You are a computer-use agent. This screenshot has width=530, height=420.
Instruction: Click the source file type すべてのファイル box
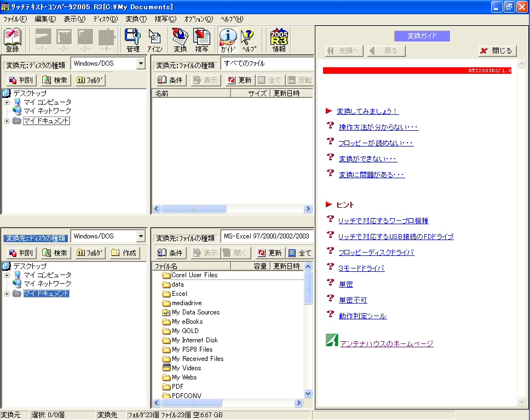267,63
